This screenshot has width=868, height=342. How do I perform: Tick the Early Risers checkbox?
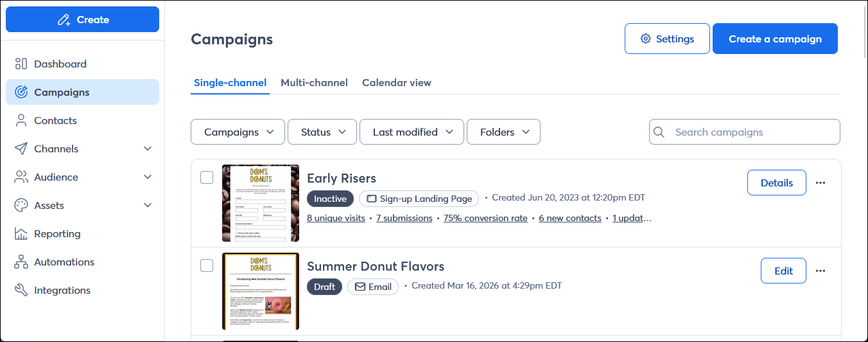click(207, 177)
